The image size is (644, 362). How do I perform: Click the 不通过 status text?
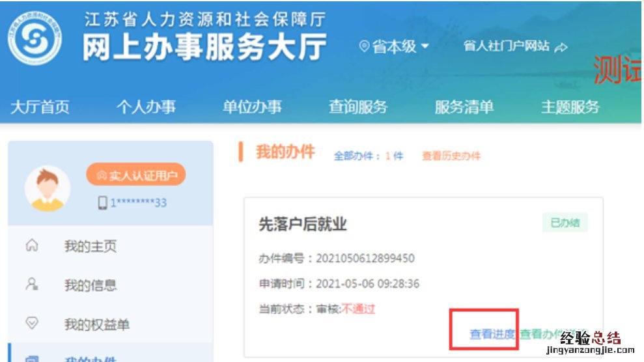pos(358,309)
